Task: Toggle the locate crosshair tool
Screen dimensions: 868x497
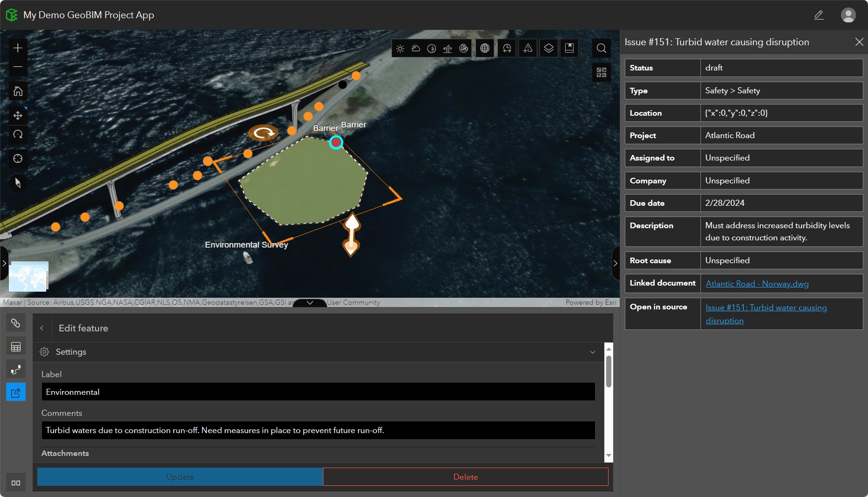Action: pos(18,158)
